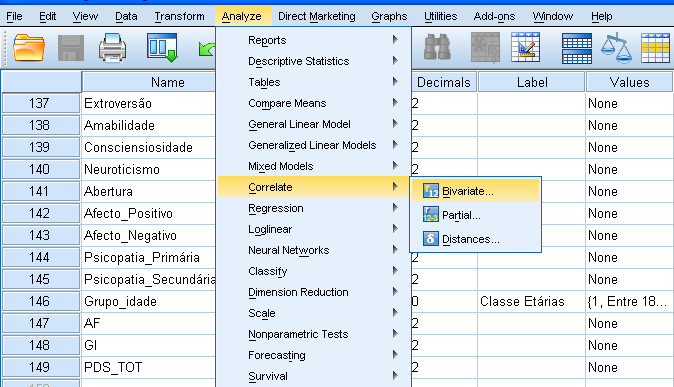This screenshot has height=387, width=674.
Task: Open the Window menu
Action: click(x=553, y=16)
